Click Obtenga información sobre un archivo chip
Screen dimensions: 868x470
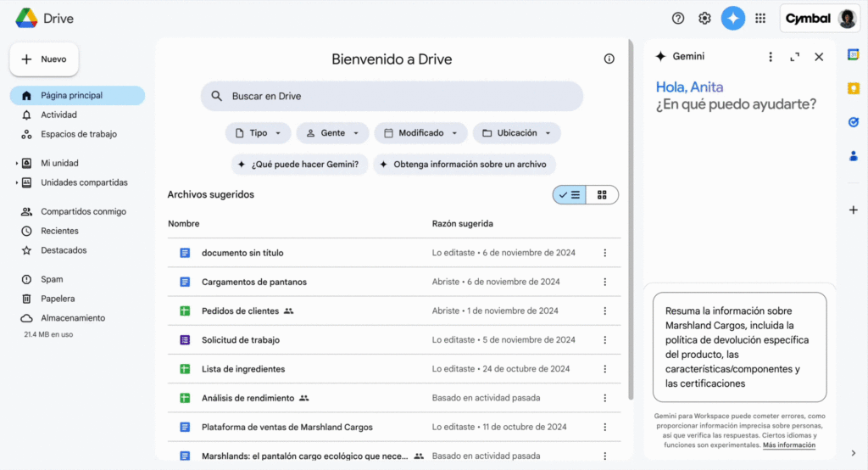[x=465, y=165]
